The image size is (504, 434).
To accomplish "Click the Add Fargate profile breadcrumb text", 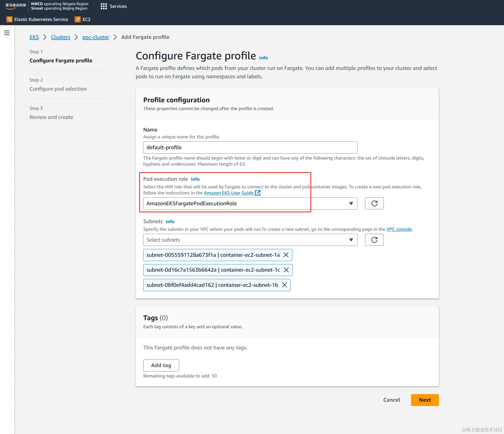I will click(x=145, y=37).
